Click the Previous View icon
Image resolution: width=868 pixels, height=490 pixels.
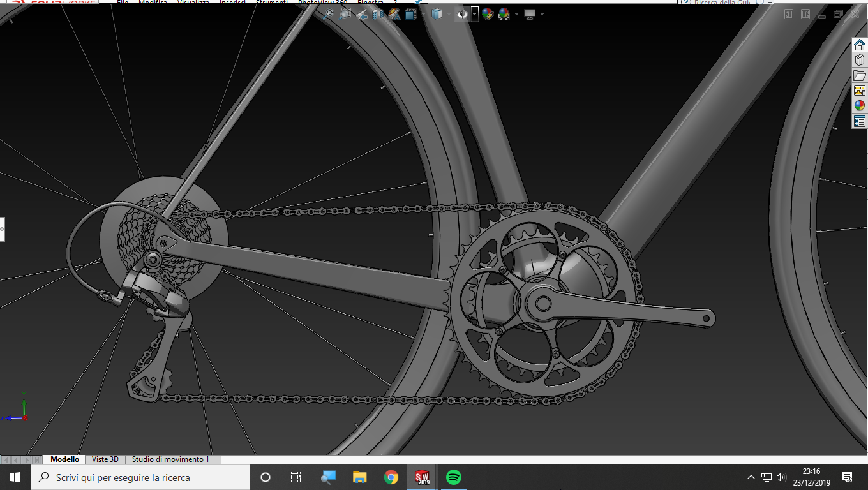pos(362,13)
